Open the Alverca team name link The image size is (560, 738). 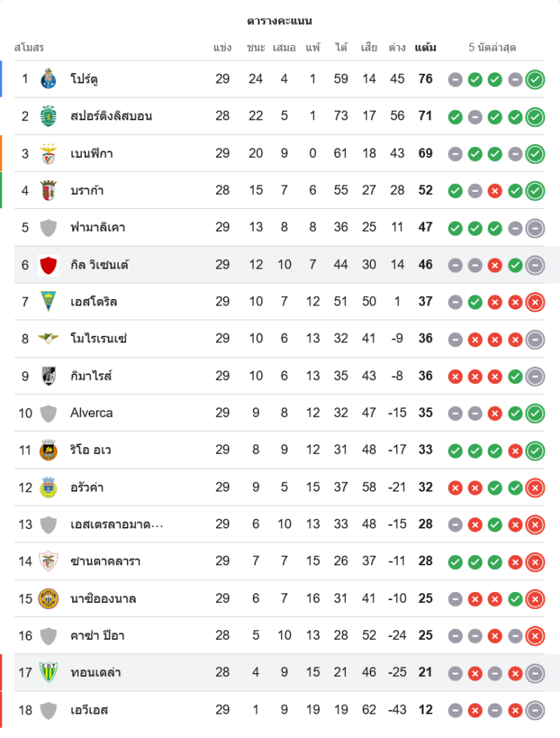pos(91,413)
